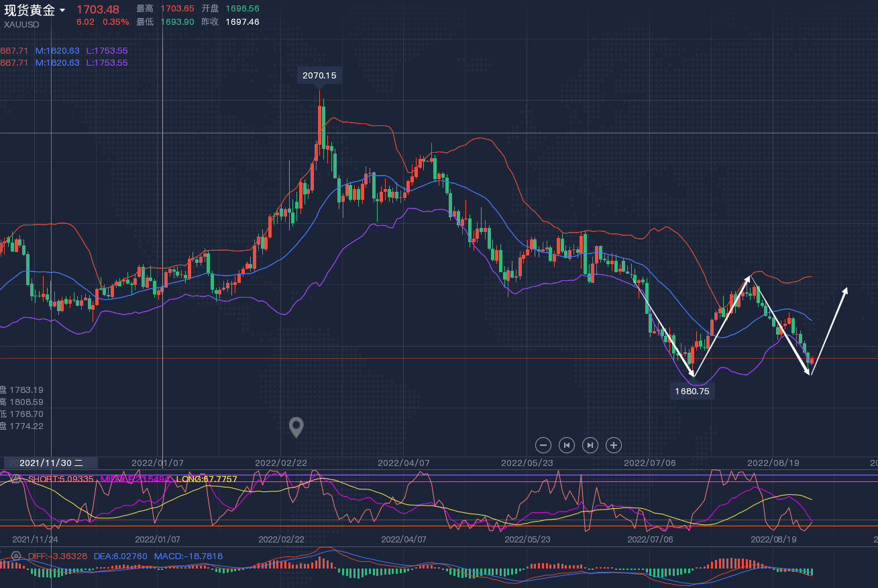
Task: Click the zoom in plus button
Action: pos(613,445)
